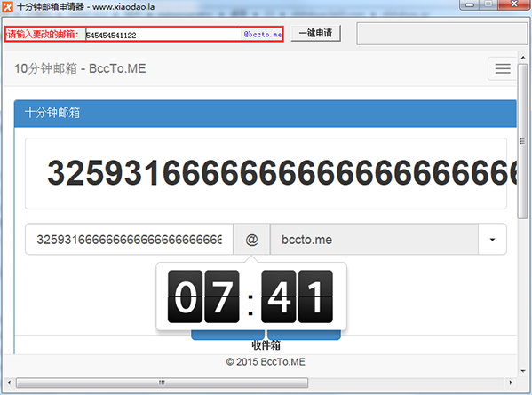532x395 pixels.
Task: Click the email prefix field starting 3259316
Action: point(130,240)
